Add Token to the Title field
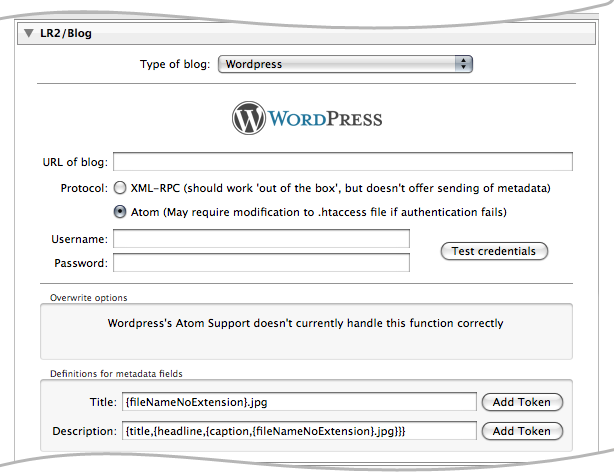The height and width of the screenshot is (475, 614). [x=521, y=402]
